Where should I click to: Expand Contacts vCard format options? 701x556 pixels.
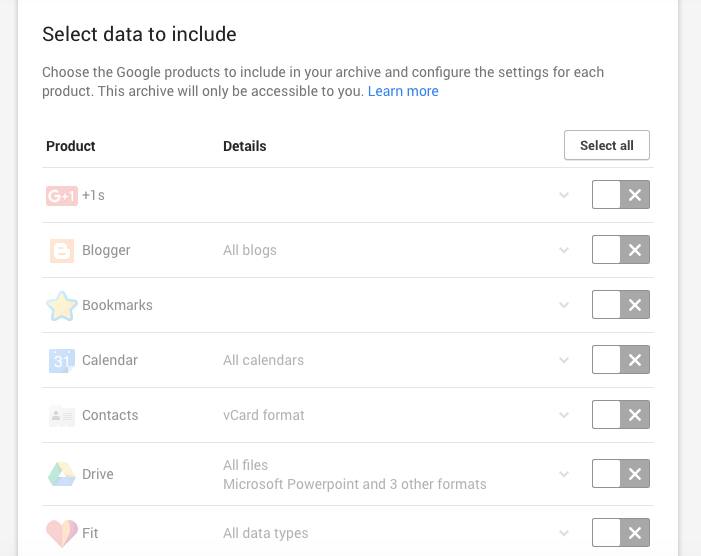click(x=565, y=415)
